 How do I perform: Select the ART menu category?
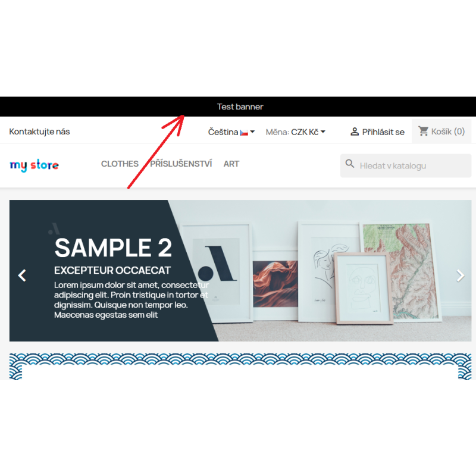(231, 164)
